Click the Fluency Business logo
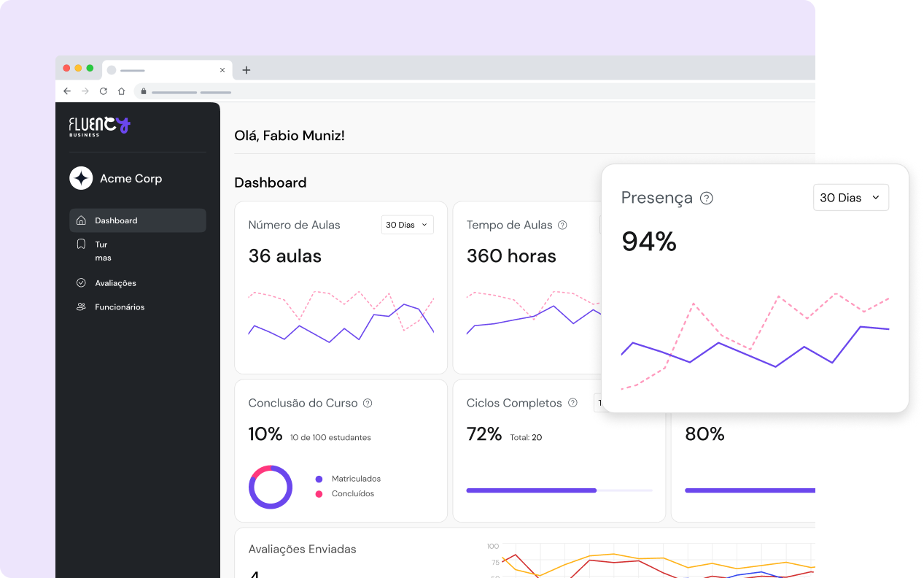The image size is (924, 578). [99, 126]
